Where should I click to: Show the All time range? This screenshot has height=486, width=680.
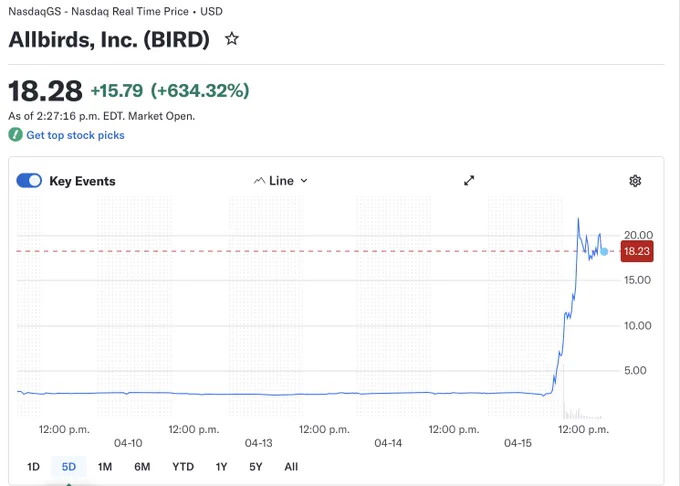291,467
